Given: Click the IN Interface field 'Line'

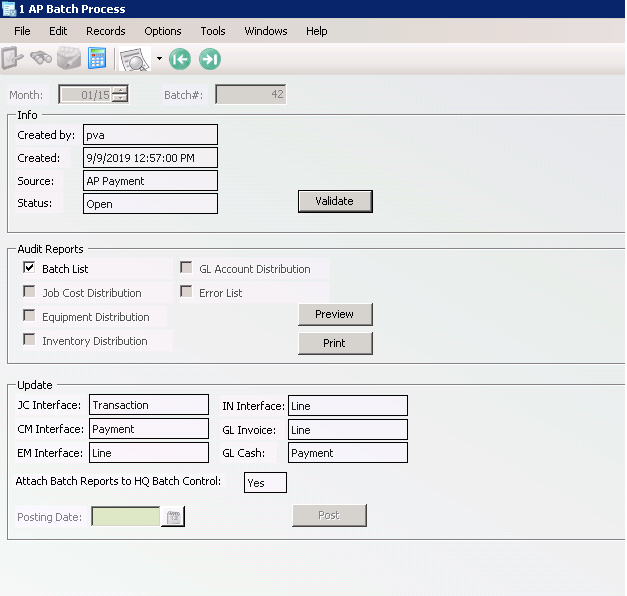Looking at the screenshot, I should pos(348,406).
